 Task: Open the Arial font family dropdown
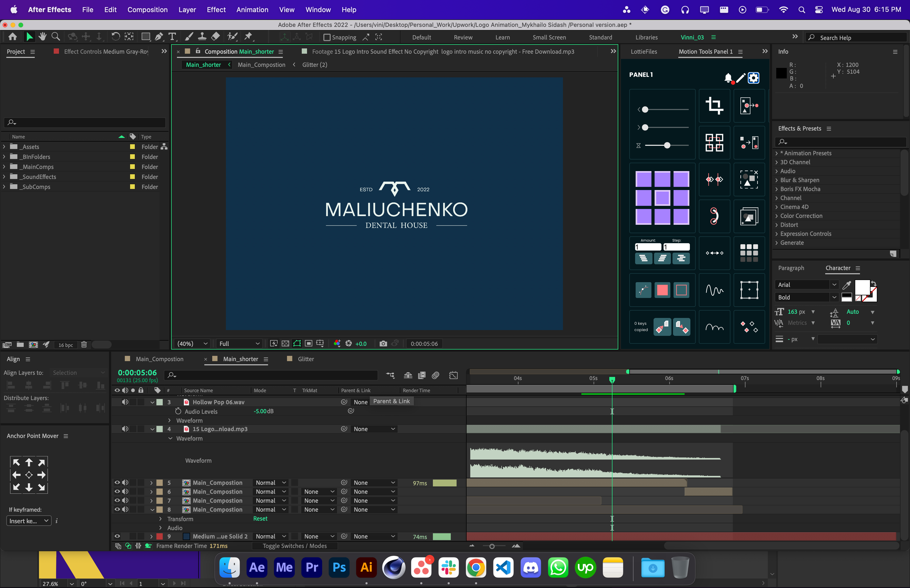[x=834, y=285]
